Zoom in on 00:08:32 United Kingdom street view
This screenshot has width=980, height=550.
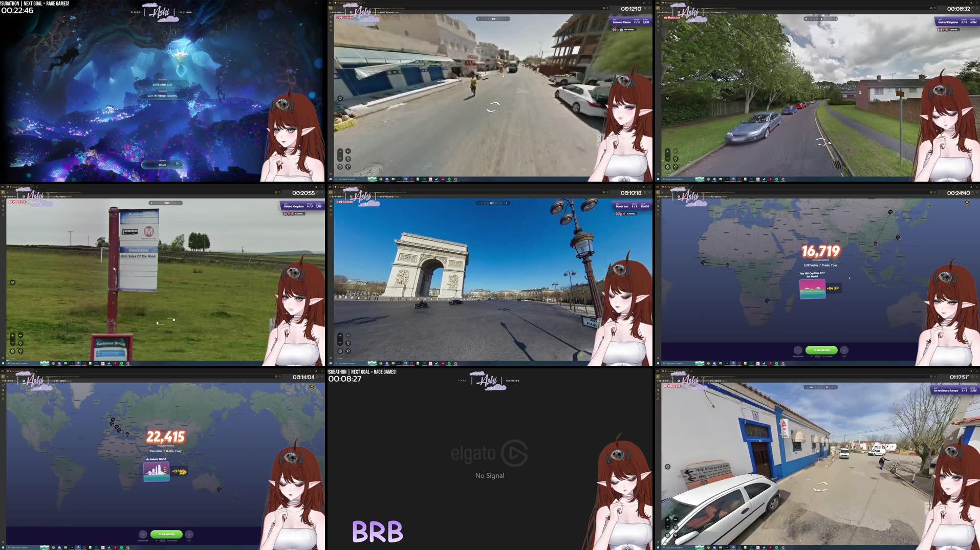[x=667, y=151]
